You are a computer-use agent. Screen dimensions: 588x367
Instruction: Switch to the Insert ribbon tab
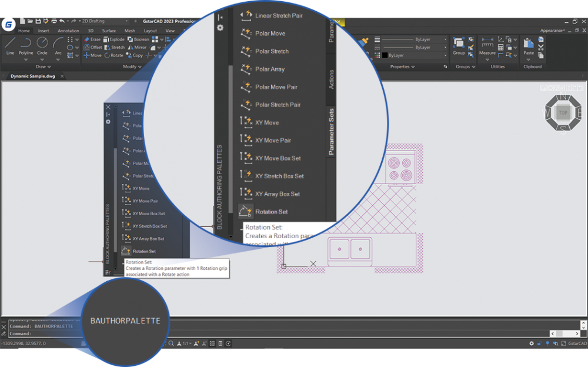point(44,31)
